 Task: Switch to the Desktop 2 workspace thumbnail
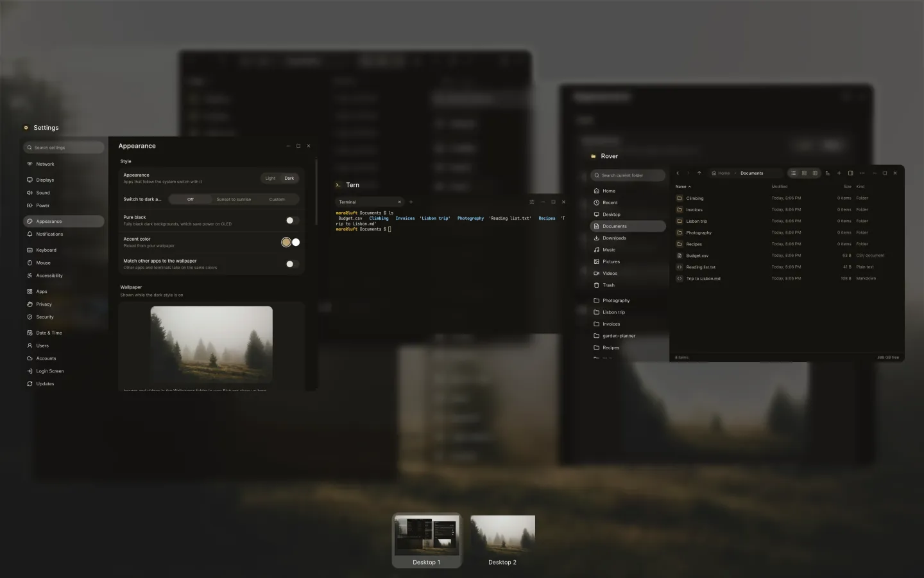pyautogui.click(x=502, y=540)
